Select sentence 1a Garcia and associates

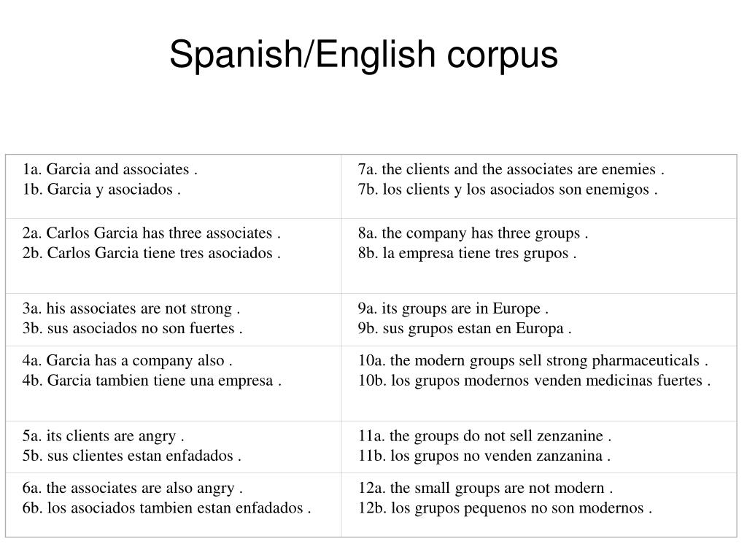[110, 169]
